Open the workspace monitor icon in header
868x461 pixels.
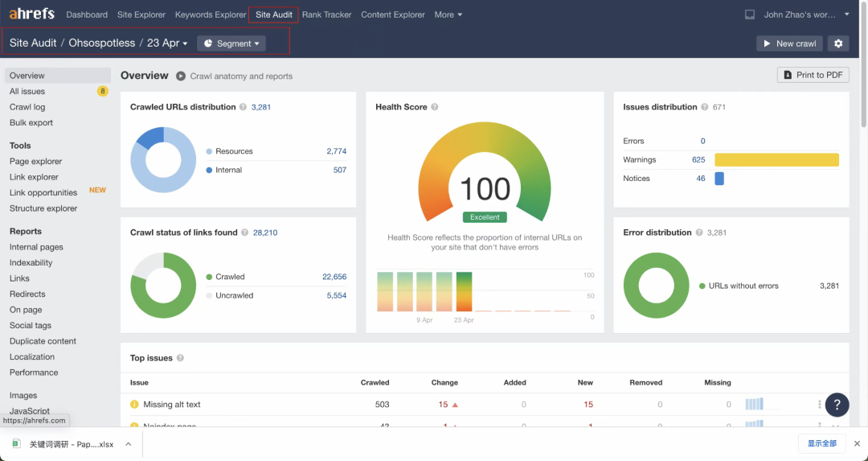[x=750, y=14]
